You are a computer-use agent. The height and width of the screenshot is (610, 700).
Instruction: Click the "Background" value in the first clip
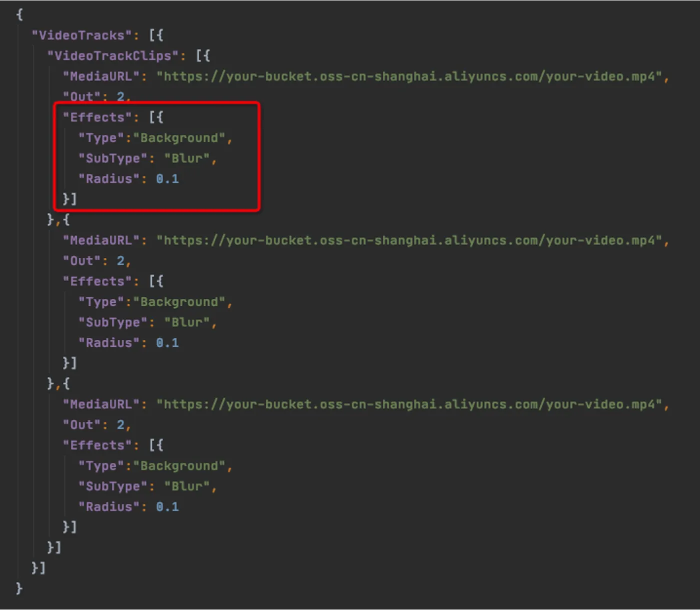(x=179, y=138)
